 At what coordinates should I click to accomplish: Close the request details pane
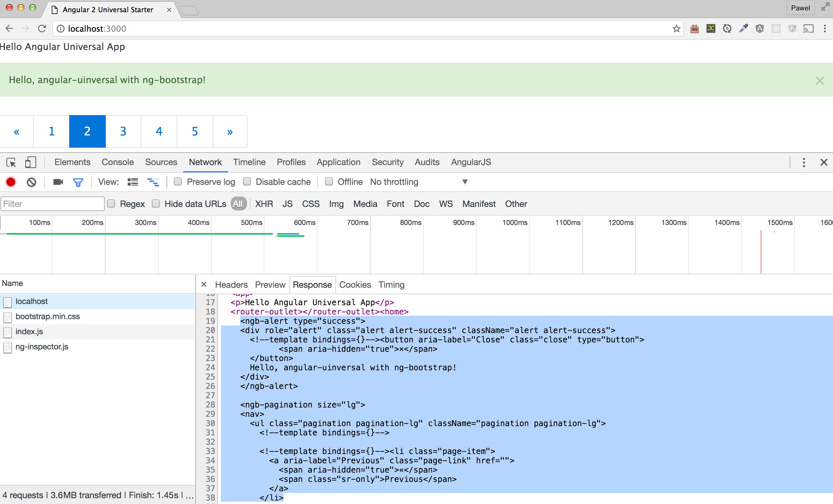(204, 284)
